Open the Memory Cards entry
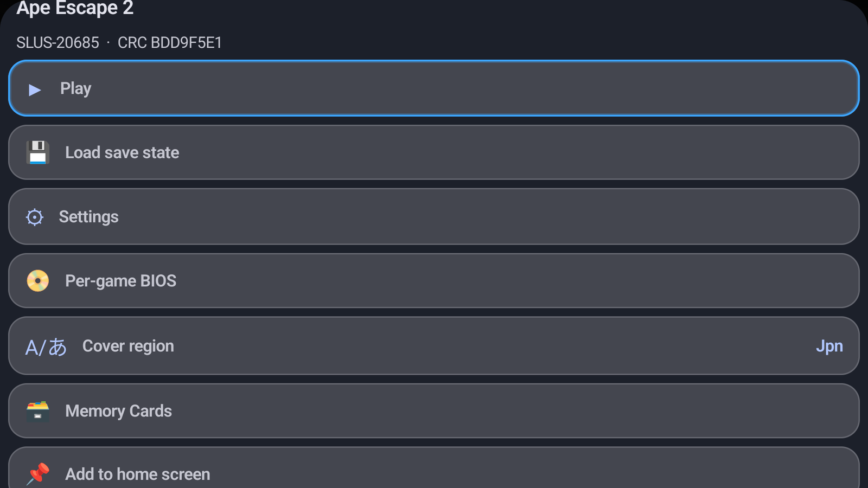 point(434,410)
